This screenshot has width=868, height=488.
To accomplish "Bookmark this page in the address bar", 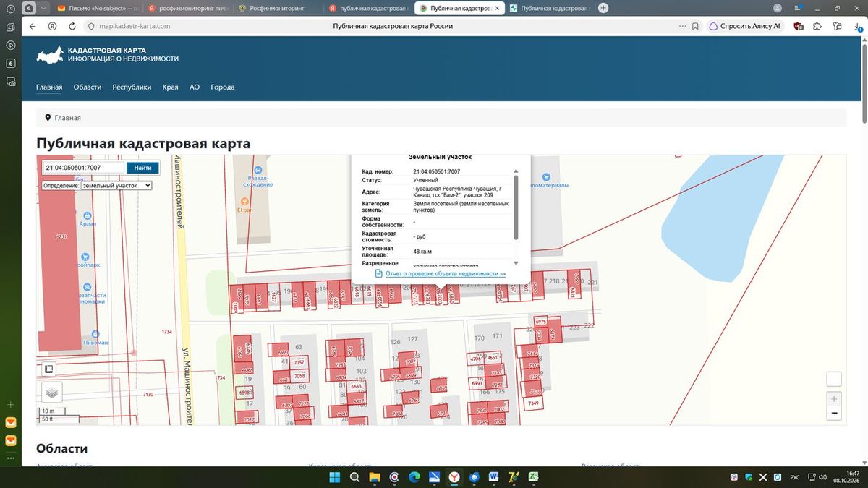I will 695,26.
